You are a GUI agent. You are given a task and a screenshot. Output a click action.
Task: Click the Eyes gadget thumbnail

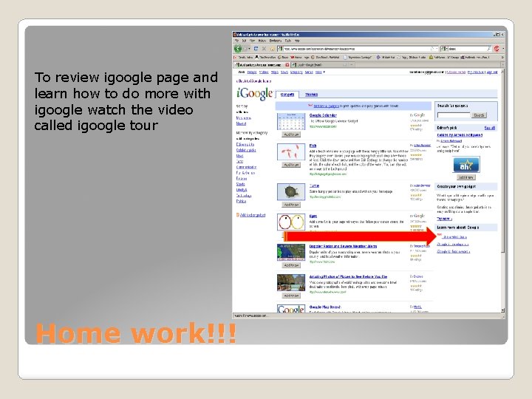[x=291, y=222]
